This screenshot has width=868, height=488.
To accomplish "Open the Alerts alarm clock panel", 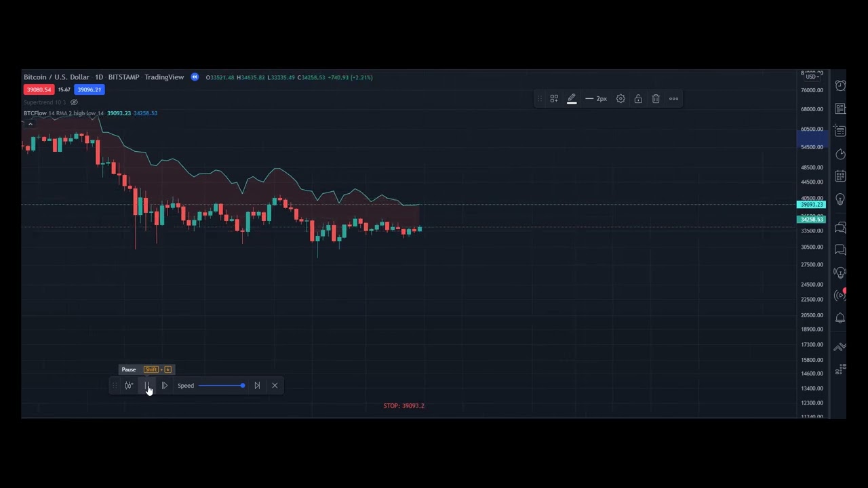I will [x=840, y=85].
